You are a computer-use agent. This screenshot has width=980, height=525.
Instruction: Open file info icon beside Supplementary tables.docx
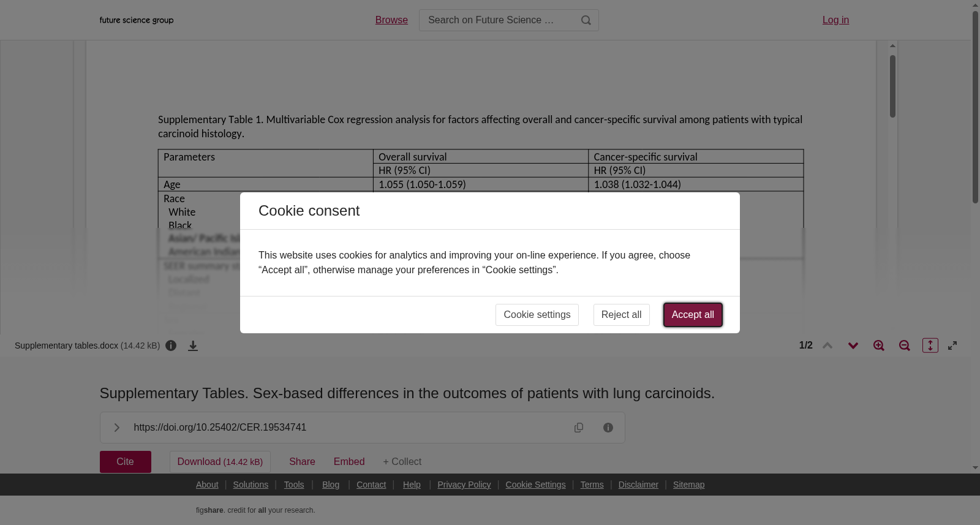click(171, 346)
